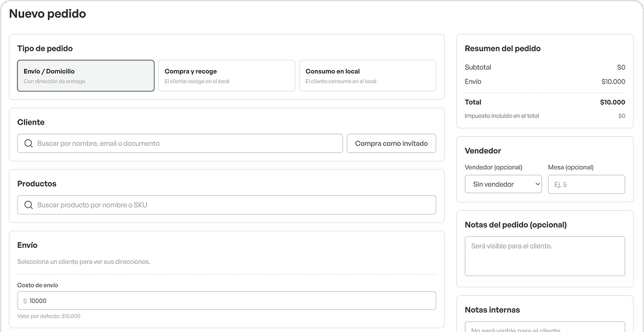Click the Notas internas text area
Image resolution: width=644 pixels, height=332 pixels.
(x=545, y=327)
